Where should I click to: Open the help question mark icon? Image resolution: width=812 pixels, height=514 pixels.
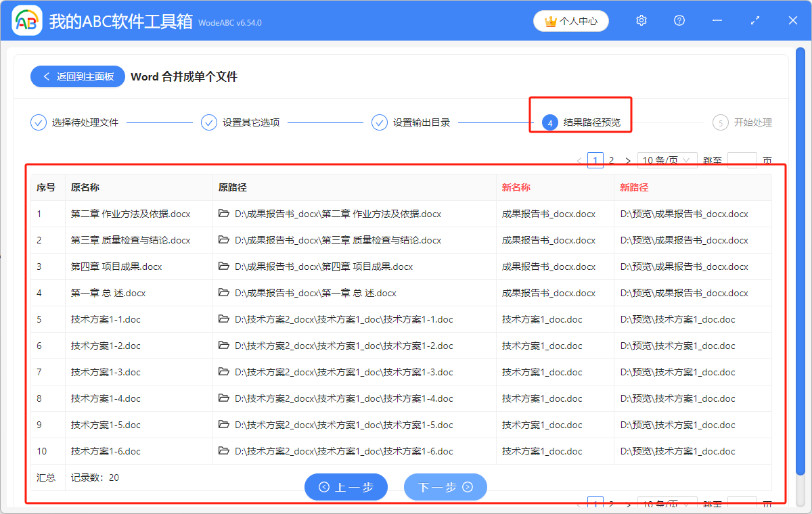[x=679, y=21]
